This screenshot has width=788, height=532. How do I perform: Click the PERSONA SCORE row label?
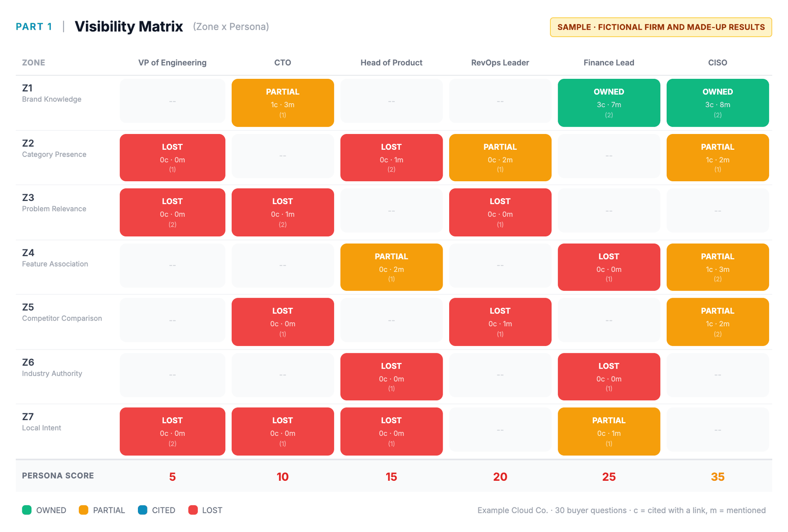(x=58, y=476)
